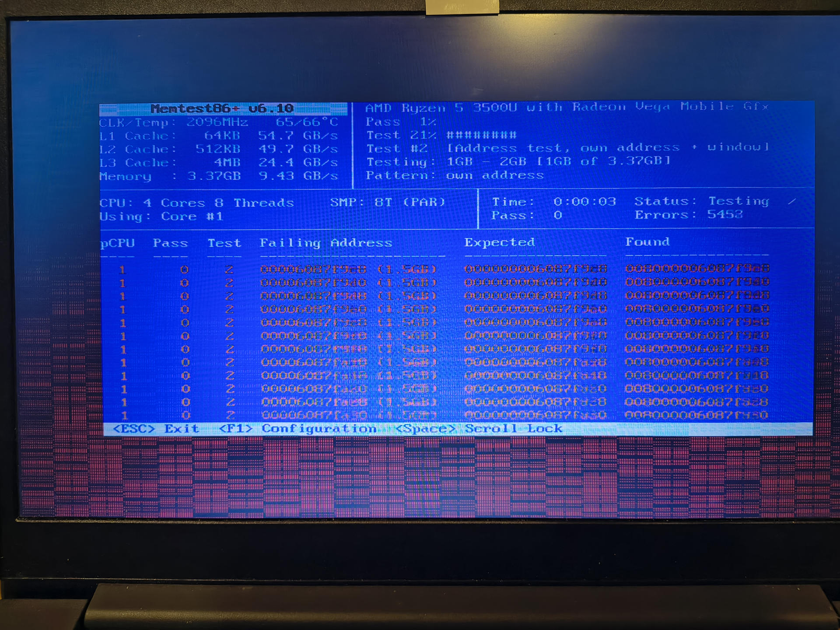This screenshot has height=630, width=840.
Task: Click the Memtest86+ v6.10 title banner
Action: tap(222, 108)
